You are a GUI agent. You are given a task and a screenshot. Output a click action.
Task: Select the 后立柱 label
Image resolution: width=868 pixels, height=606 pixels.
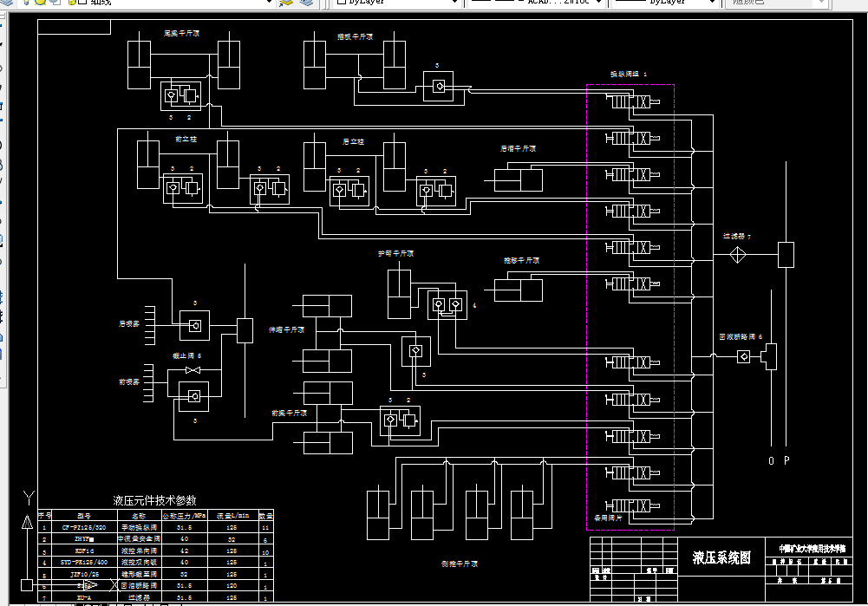point(353,141)
